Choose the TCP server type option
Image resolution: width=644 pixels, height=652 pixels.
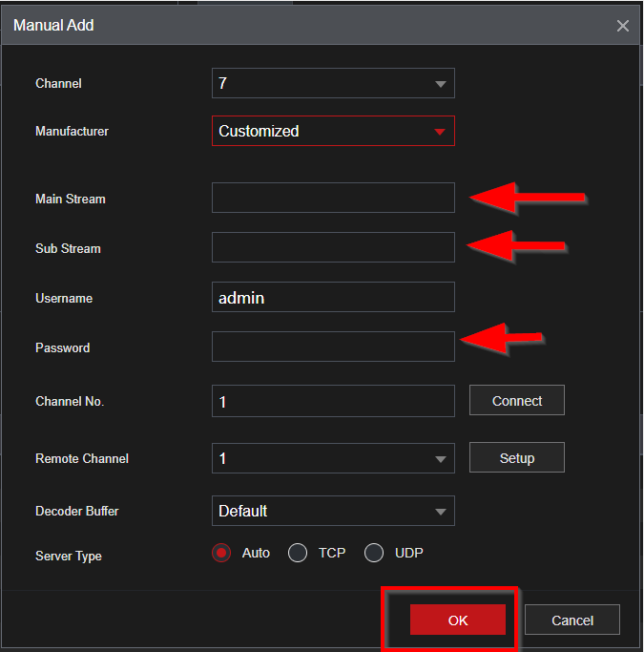point(298,553)
